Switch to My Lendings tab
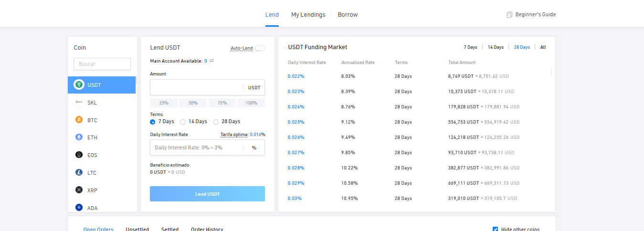 pyautogui.click(x=308, y=15)
